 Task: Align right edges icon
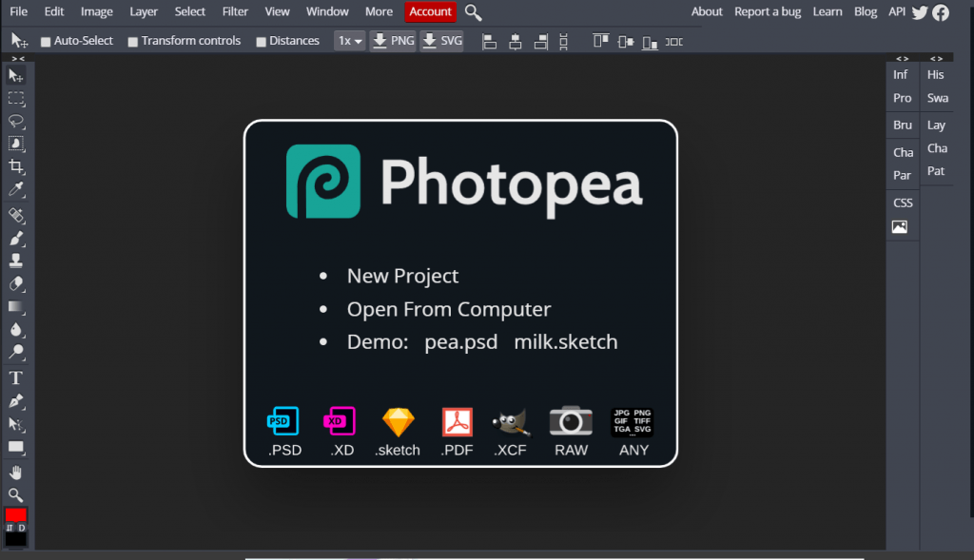pos(541,42)
